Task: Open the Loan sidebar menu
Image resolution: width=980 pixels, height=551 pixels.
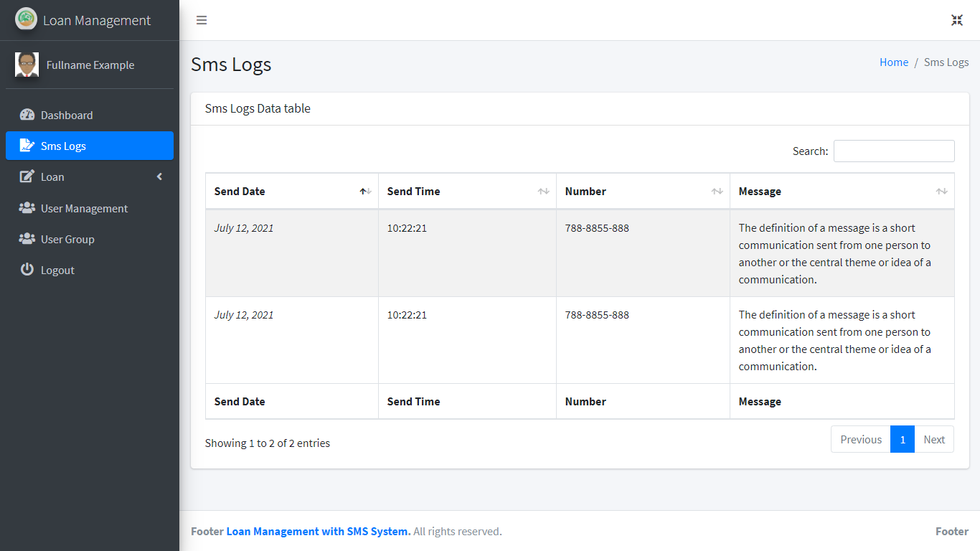Action: coord(90,176)
